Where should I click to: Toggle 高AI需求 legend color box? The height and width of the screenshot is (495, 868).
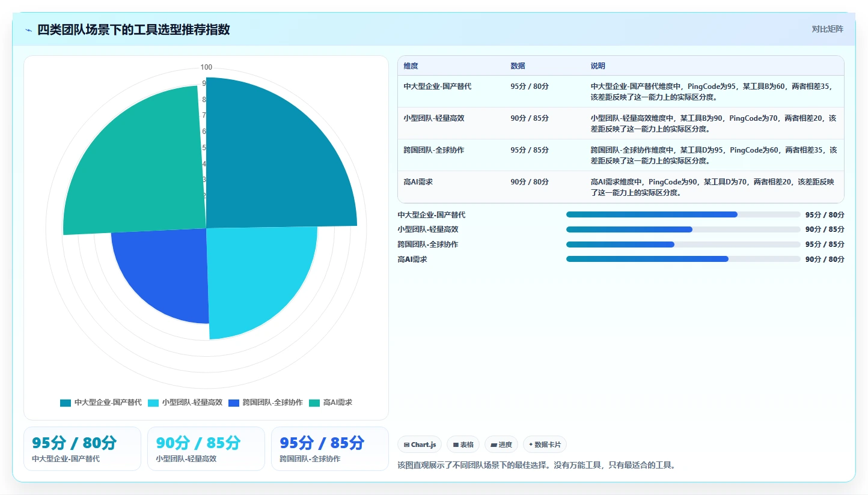314,402
